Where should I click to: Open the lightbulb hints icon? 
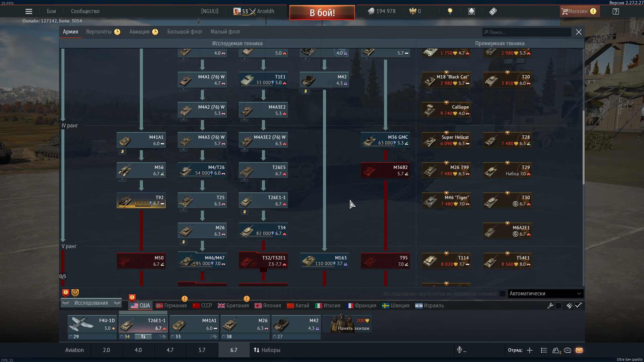[x=450, y=11]
